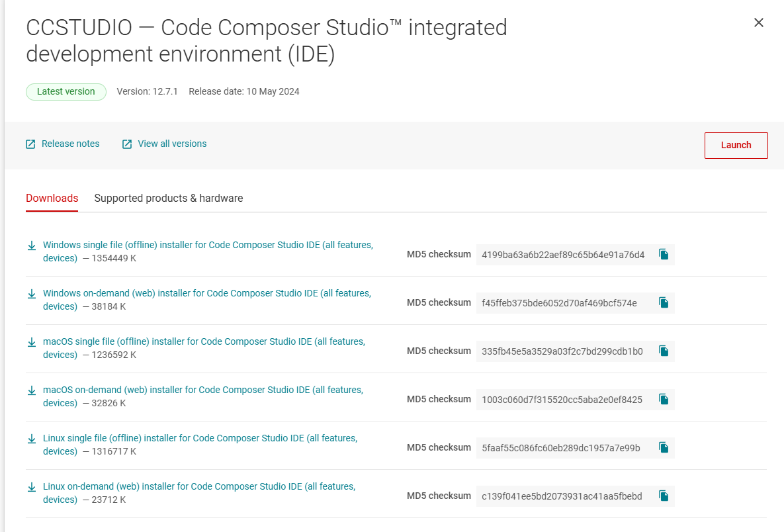
Task: Download Windows single file offline installer
Action: [x=208, y=251]
